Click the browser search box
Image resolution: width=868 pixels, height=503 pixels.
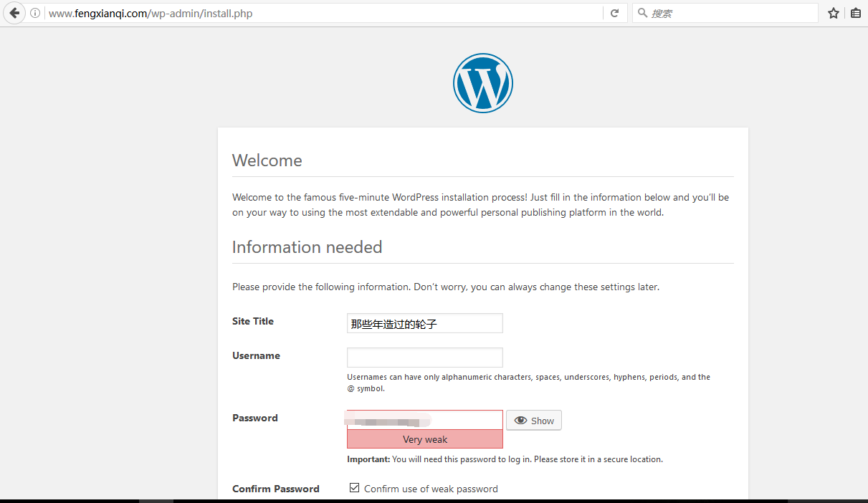click(x=725, y=13)
